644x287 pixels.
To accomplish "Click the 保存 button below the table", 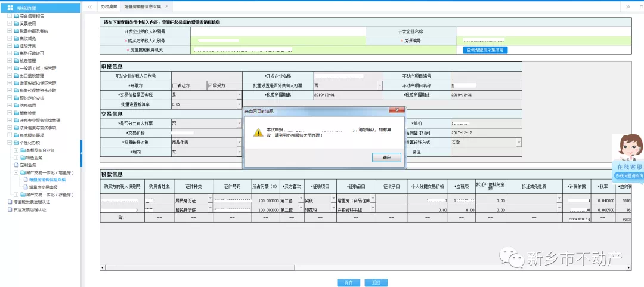I will [x=349, y=282].
